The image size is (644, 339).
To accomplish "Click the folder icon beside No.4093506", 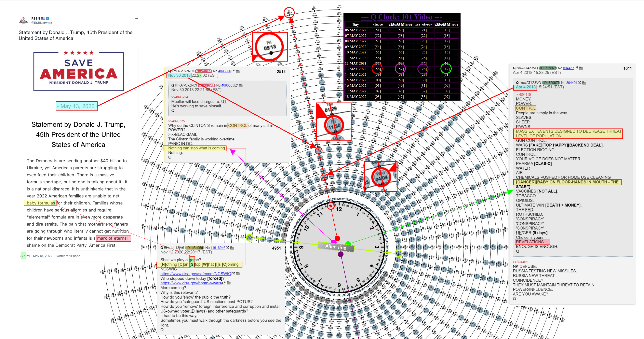I will (238, 71).
